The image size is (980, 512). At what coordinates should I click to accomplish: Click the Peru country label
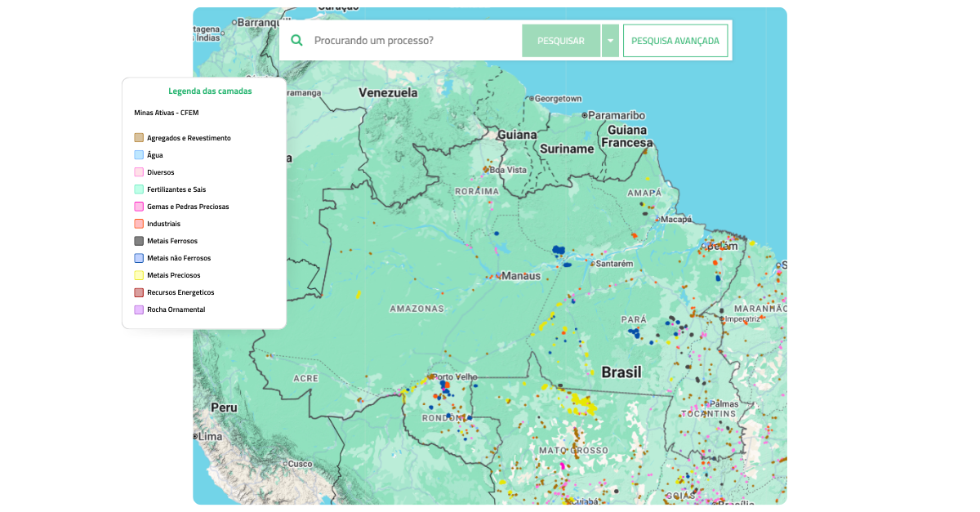click(224, 407)
